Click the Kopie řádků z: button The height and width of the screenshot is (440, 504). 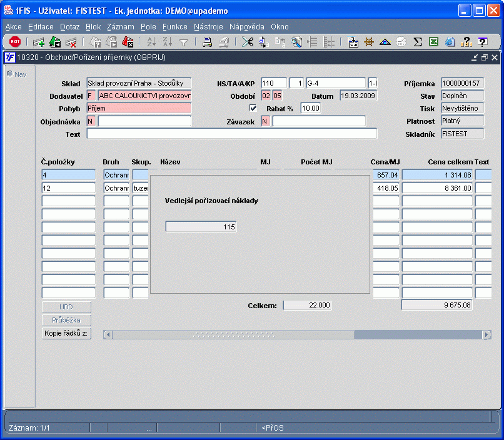(x=66, y=333)
